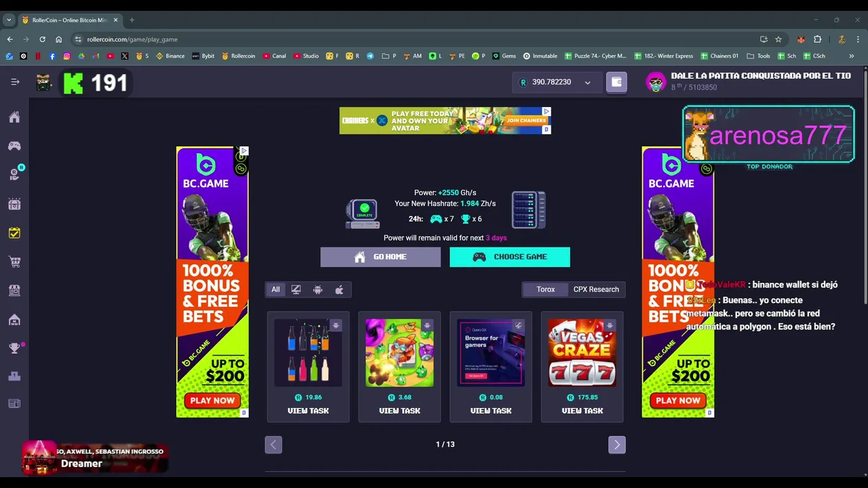Open the Facebook bookmark icon
The width and height of the screenshot is (868, 488).
52,56
